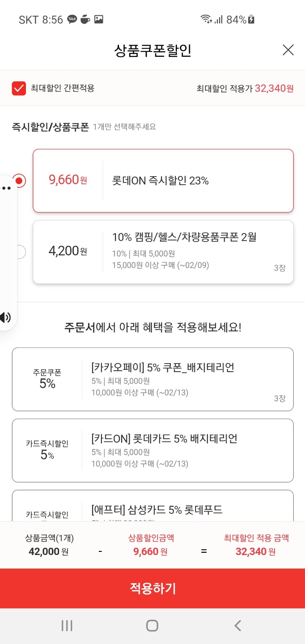Screen dimensions: 305x644
Task: Tap the Wi-Fi signal icon in status bar
Action: [206, 19]
